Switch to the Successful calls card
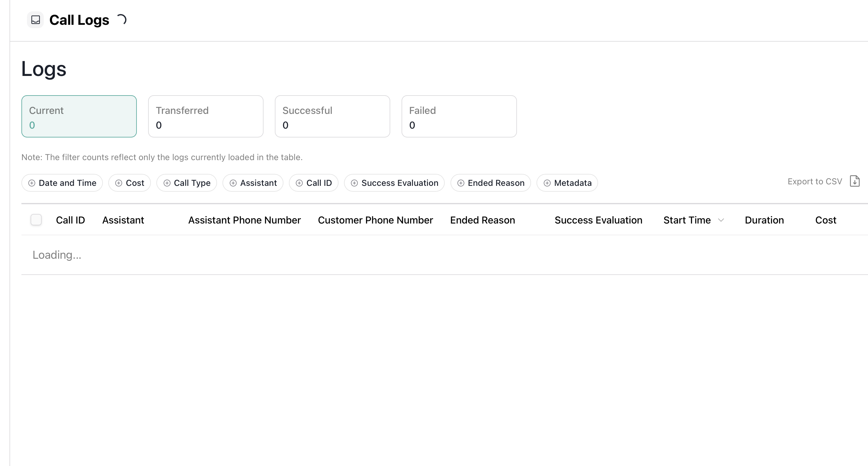 (x=332, y=116)
